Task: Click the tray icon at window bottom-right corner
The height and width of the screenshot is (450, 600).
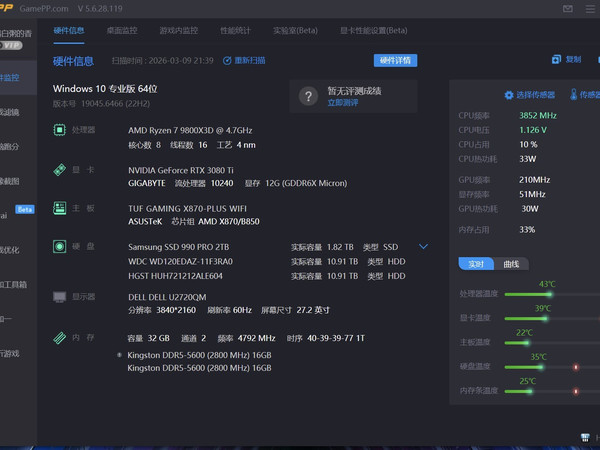Action: [x=585, y=437]
